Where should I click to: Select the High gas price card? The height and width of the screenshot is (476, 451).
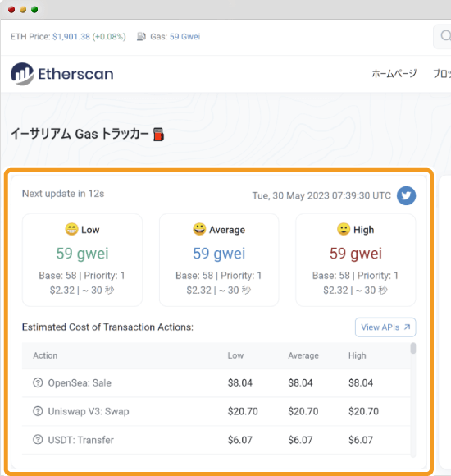pyautogui.click(x=356, y=260)
